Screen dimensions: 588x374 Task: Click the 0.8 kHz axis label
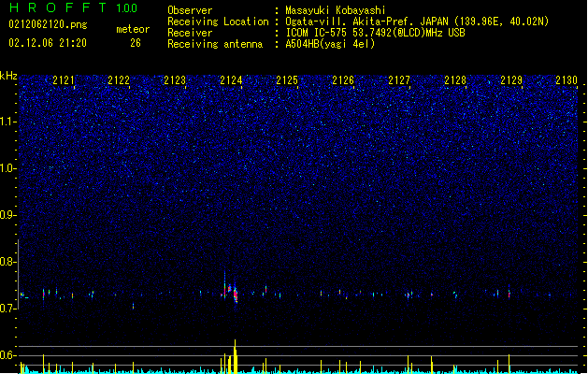coord(8,262)
